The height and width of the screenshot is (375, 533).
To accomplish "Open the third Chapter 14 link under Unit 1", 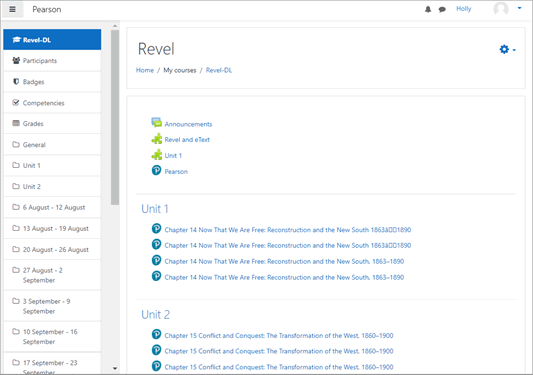I will [x=284, y=261].
